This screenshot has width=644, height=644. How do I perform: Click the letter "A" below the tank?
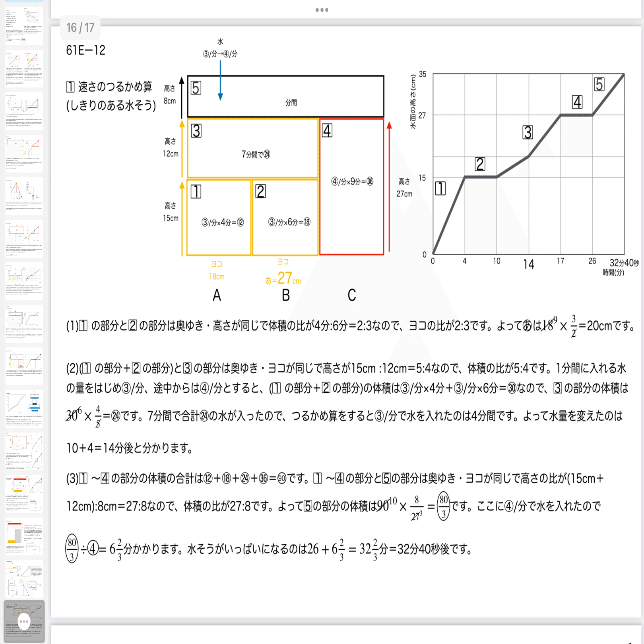[x=217, y=295]
